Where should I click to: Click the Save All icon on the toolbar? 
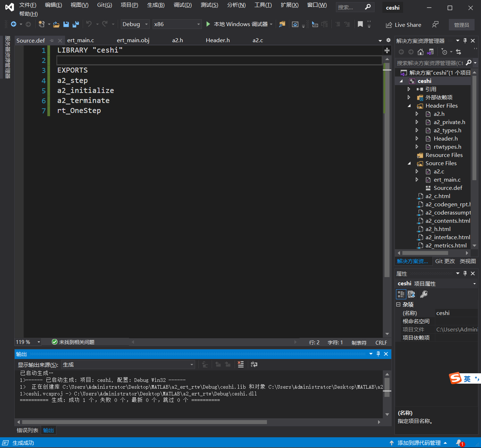pos(75,24)
